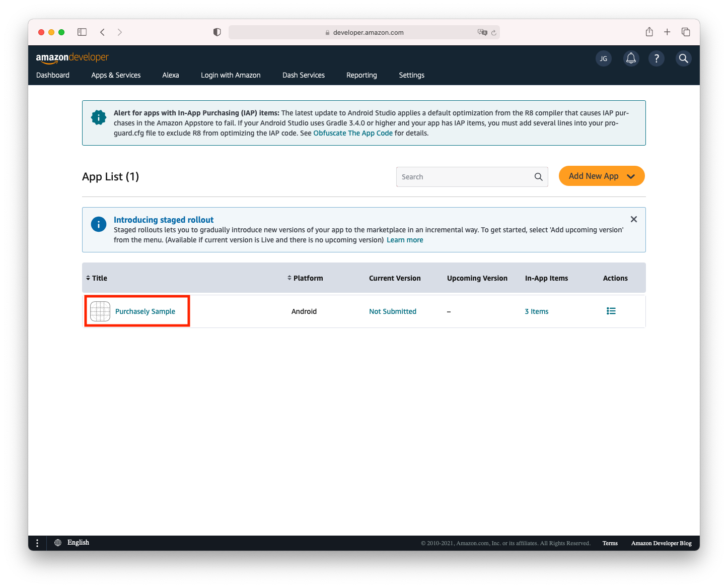
Task: Click the Actions column header
Action: click(x=615, y=278)
